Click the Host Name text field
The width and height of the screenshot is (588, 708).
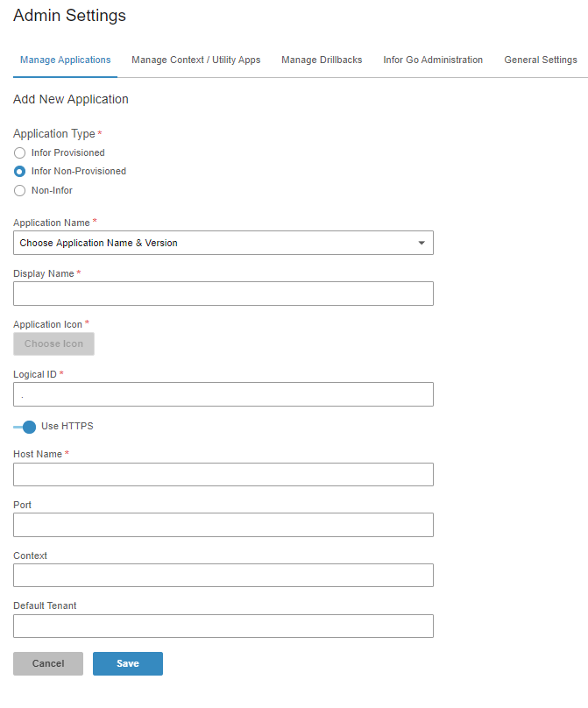223,474
